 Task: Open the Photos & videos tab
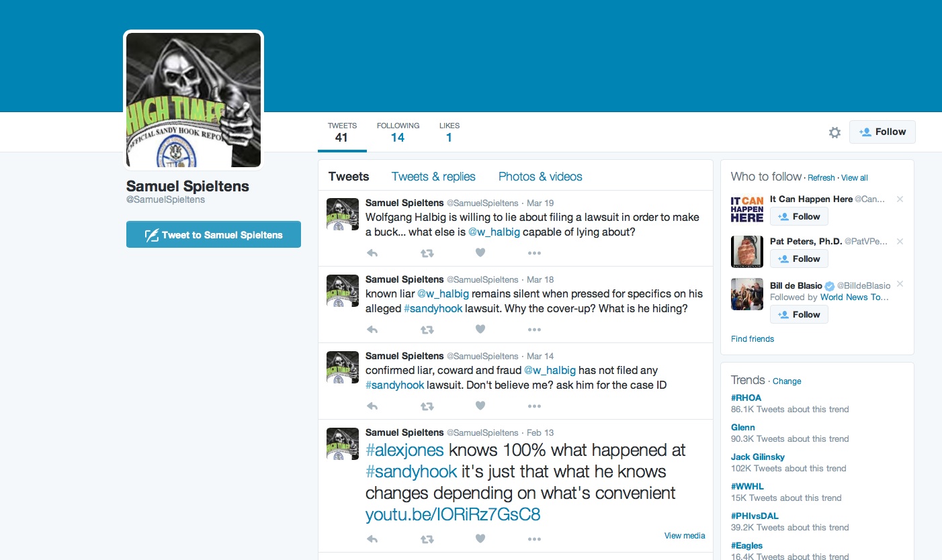540,177
